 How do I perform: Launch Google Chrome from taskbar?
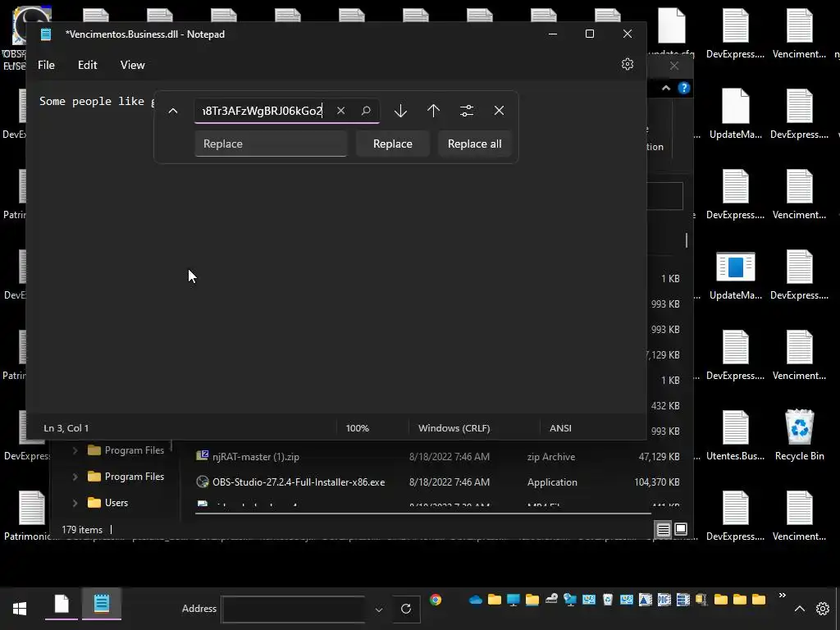(436, 600)
